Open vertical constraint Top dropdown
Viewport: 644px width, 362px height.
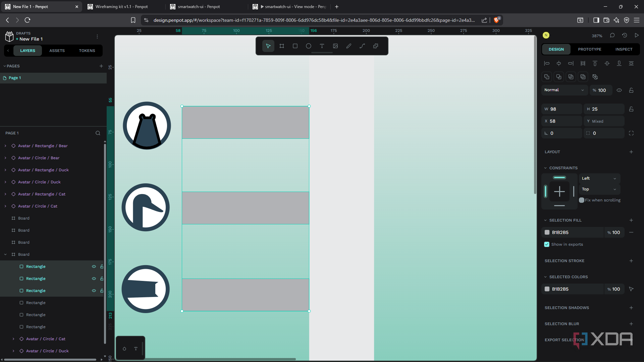pos(600,189)
